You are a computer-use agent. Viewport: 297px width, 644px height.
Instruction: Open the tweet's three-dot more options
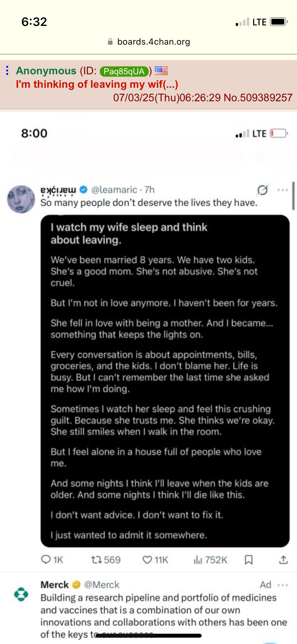[283, 190]
